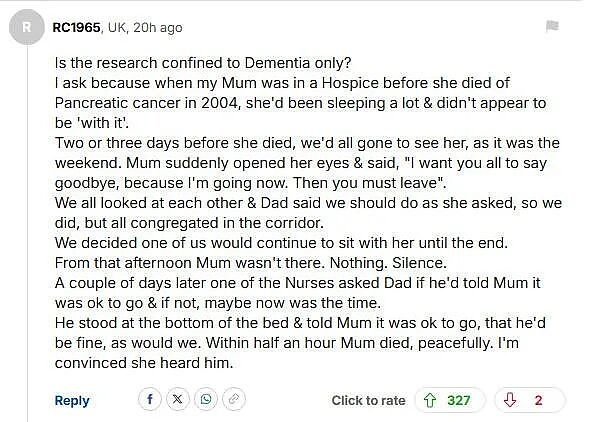Open the grey R avatar of the commenter
Screen dimensions: 591x422
pyautogui.click(x=27, y=27)
